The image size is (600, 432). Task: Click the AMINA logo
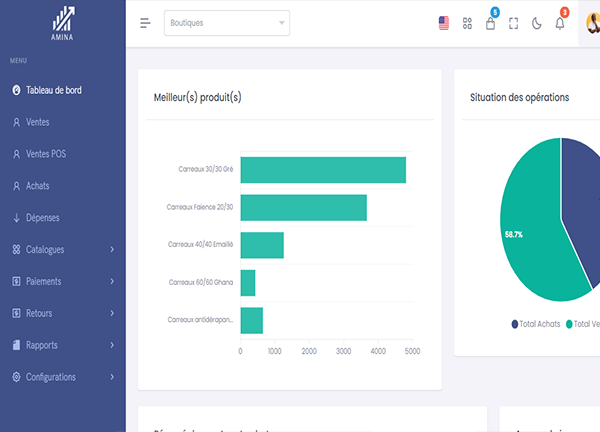pyautogui.click(x=63, y=22)
